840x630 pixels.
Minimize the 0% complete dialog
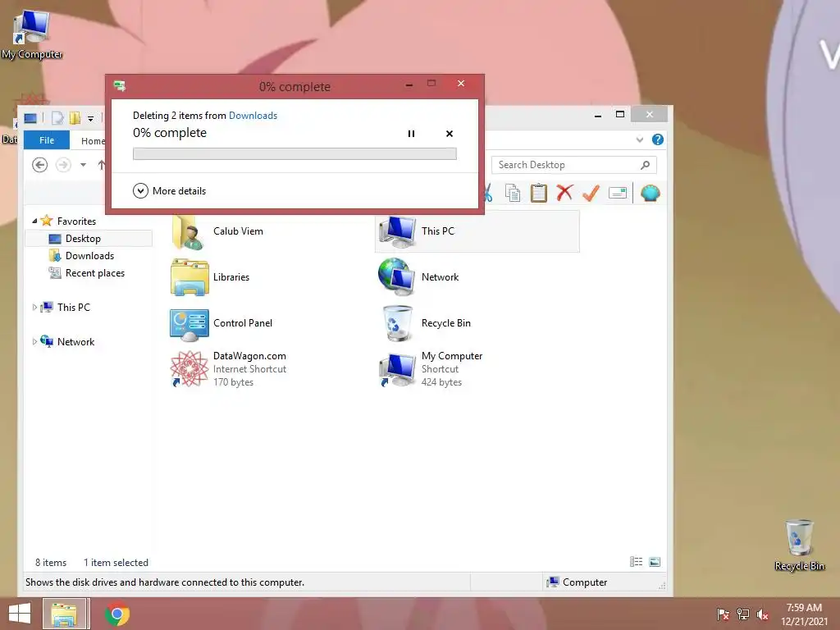tap(409, 84)
